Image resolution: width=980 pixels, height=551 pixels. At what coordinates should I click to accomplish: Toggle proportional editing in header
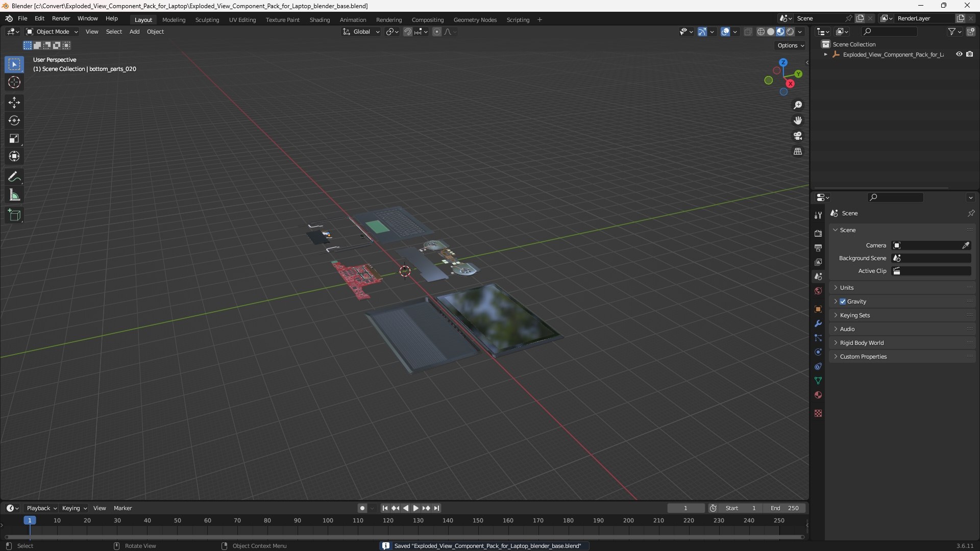(x=437, y=32)
